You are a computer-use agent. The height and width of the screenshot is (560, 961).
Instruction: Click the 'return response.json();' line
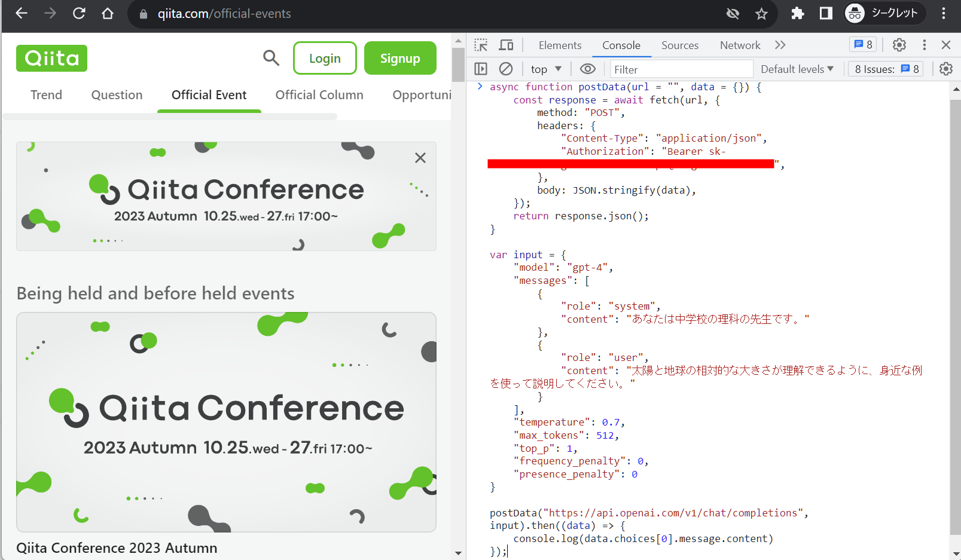point(581,216)
